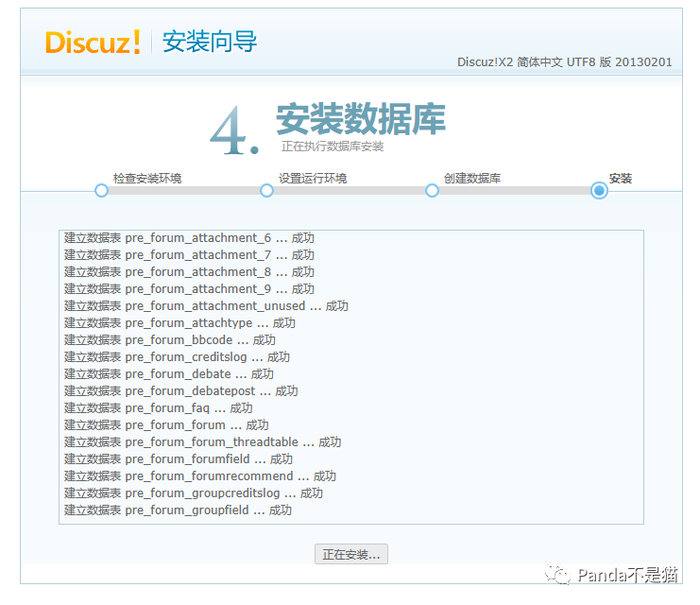Click the pre_forum_attachment_8 log line
This screenshot has width=700, height=605.
pyautogui.click(x=189, y=271)
